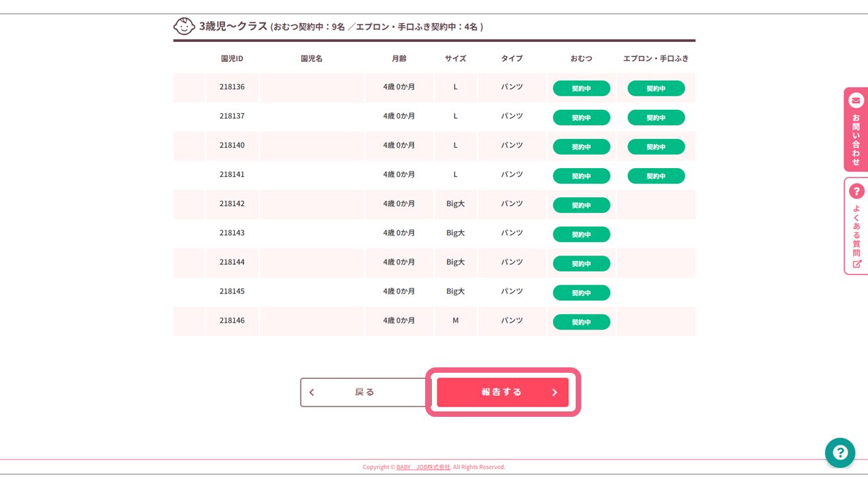This screenshot has width=868, height=488.
Task: Click the エプロン 契約中 badge for ID 218141
Action: pyautogui.click(x=656, y=176)
